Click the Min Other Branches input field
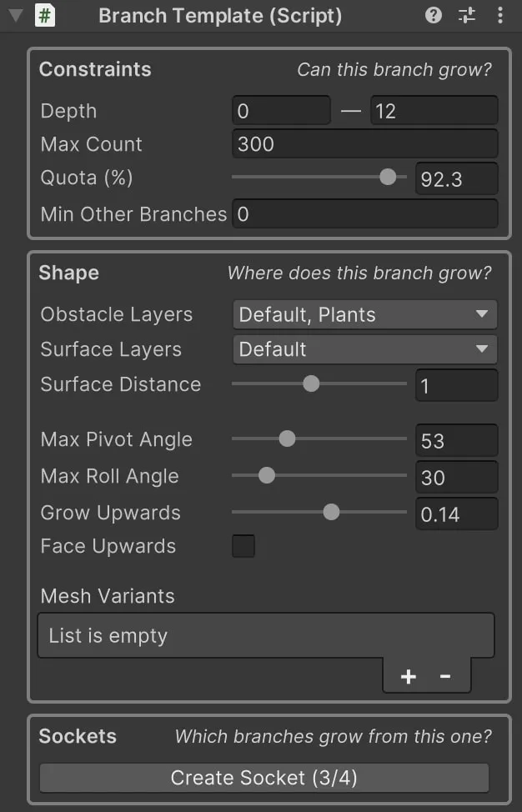This screenshot has height=812, width=522. coord(364,214)
